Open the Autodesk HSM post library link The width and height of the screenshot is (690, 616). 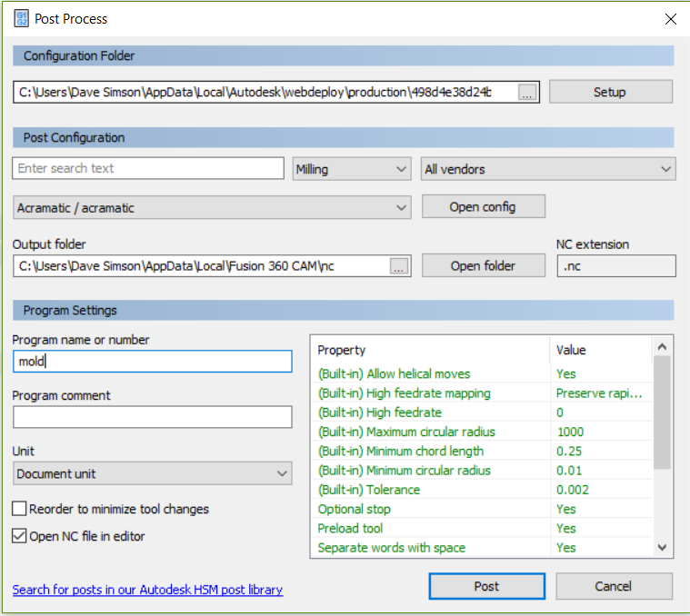coord(147,590)
